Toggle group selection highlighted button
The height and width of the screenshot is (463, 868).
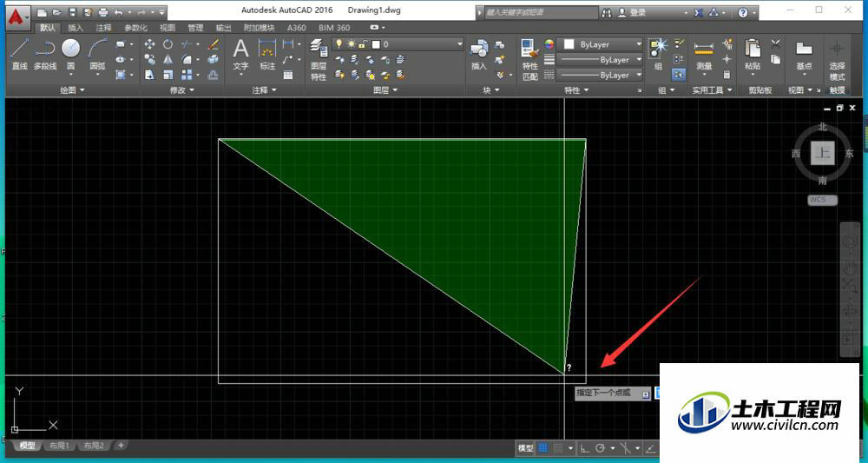680,74
